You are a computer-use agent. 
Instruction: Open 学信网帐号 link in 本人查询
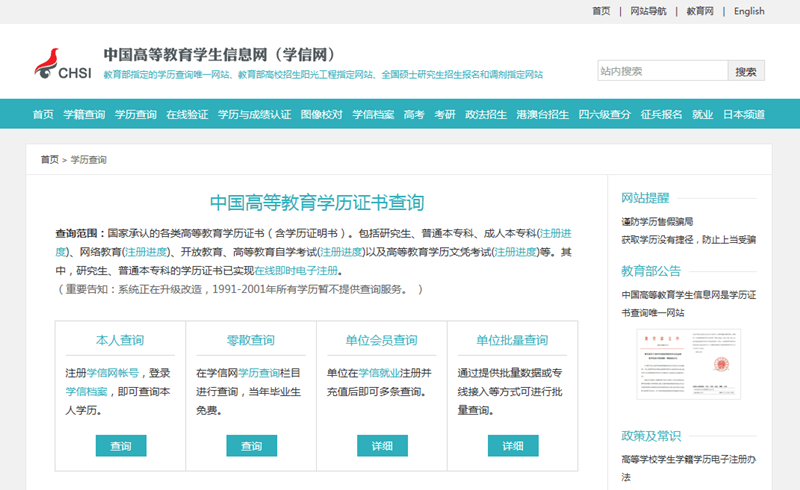tap(112, 373)
